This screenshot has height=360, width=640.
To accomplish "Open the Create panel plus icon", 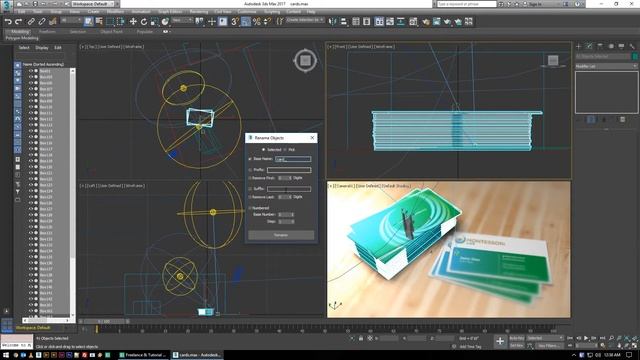I will point(578,47).
